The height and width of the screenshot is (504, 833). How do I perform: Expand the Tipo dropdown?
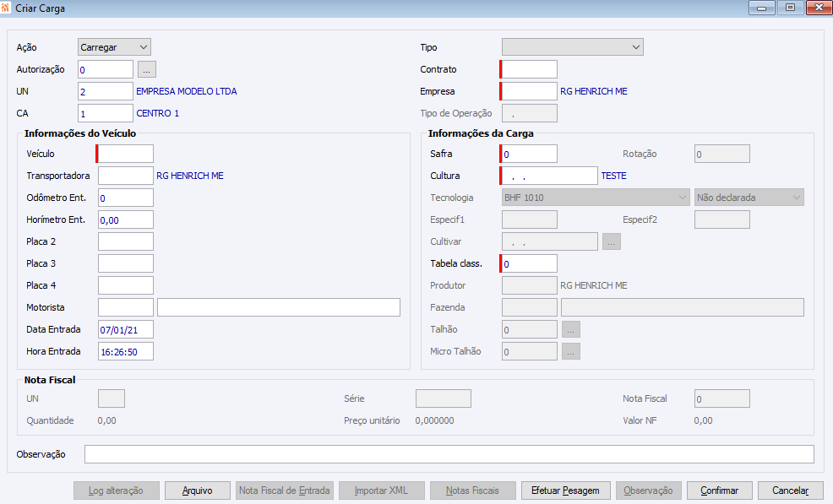coord(573,47)
